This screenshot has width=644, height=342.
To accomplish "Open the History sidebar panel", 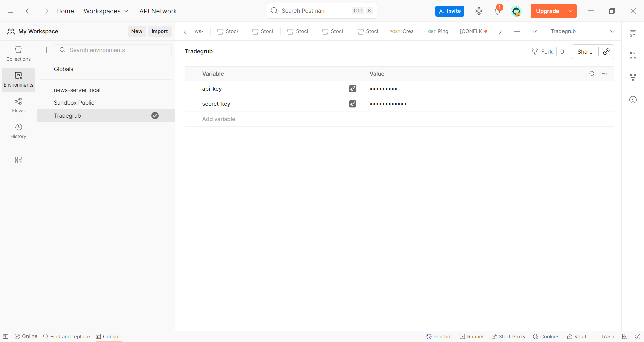I will [x=18, y=131].
